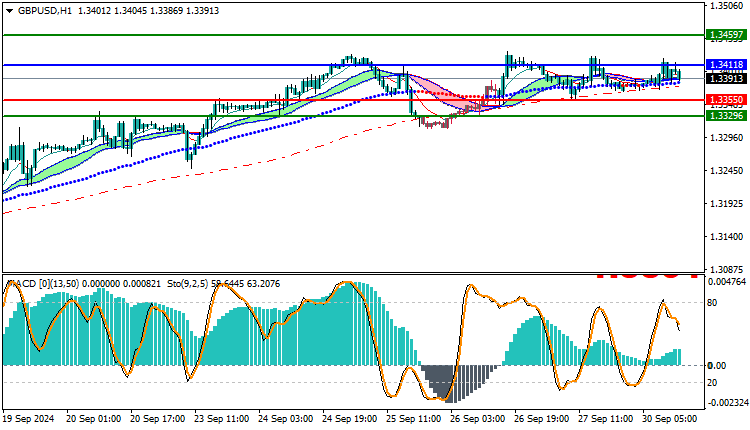
Task: Click the red 1.33550 price label
Action: coord(726,100)
